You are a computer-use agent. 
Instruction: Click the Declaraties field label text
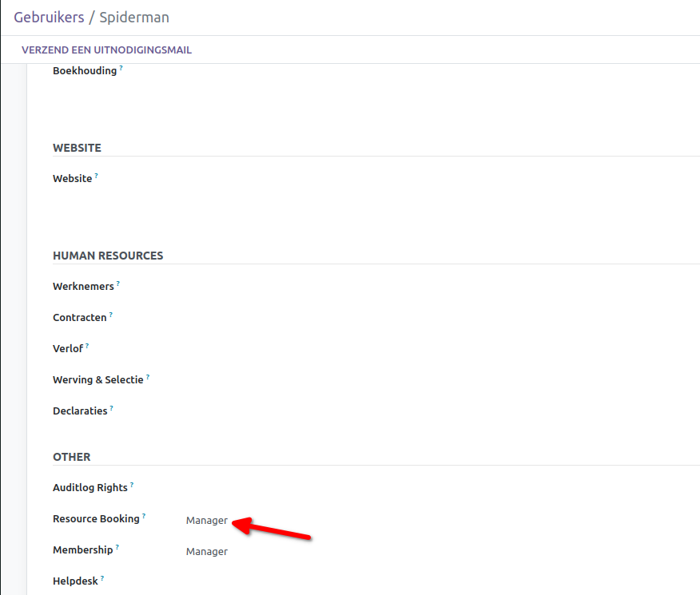[x=80, y=411]
